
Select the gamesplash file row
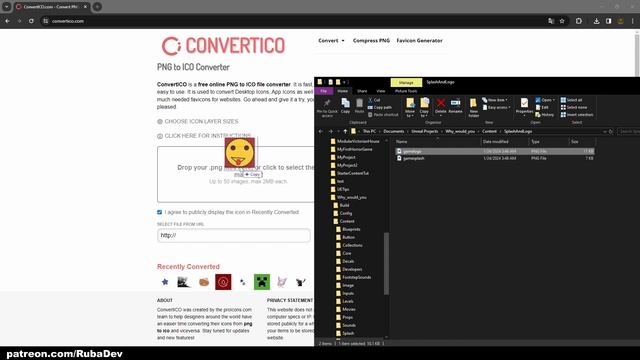(x=494, y=158)
